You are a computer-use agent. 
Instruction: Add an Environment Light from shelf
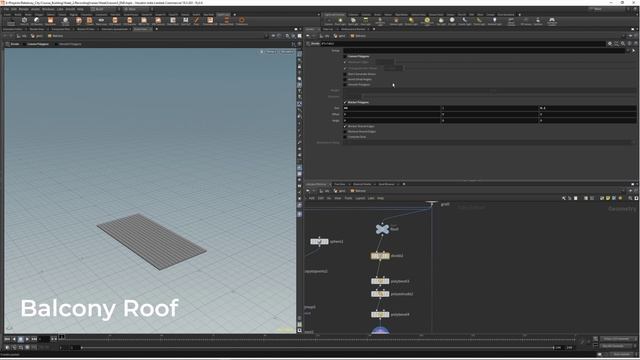427,21
